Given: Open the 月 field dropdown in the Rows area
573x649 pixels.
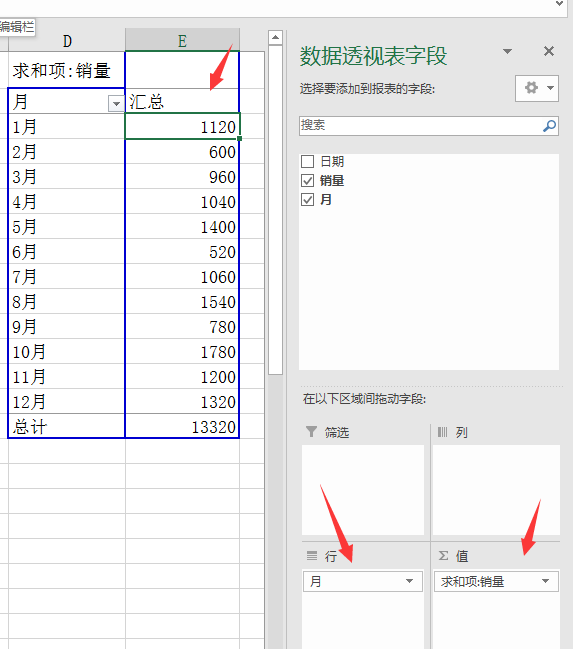Looking at the screenshot, I should point(409,581).
